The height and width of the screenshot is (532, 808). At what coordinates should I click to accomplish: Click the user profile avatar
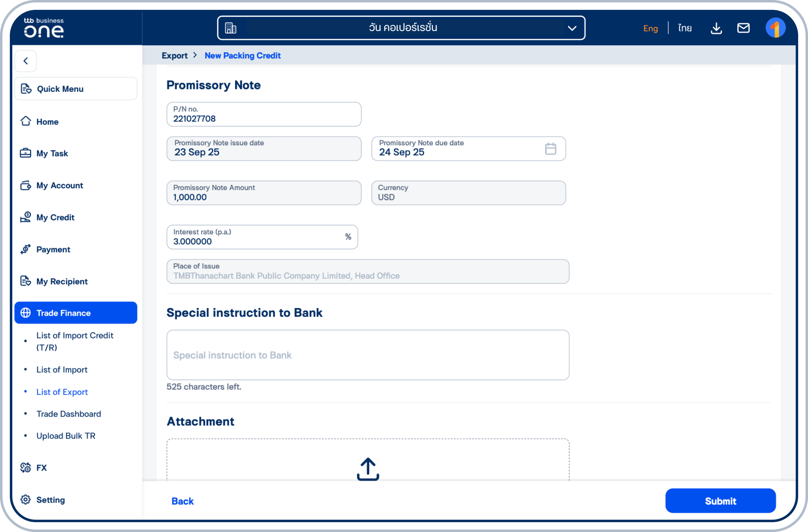click(775, 28)
